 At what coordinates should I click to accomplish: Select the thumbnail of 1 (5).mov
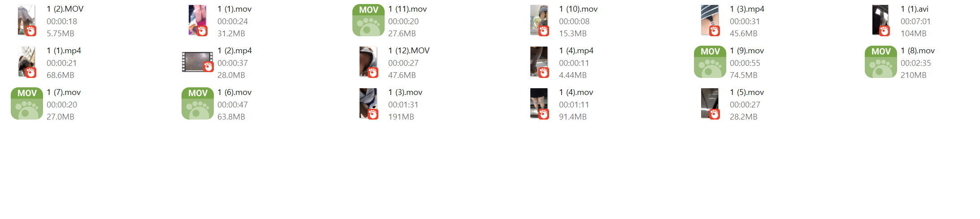pos(710,103)
